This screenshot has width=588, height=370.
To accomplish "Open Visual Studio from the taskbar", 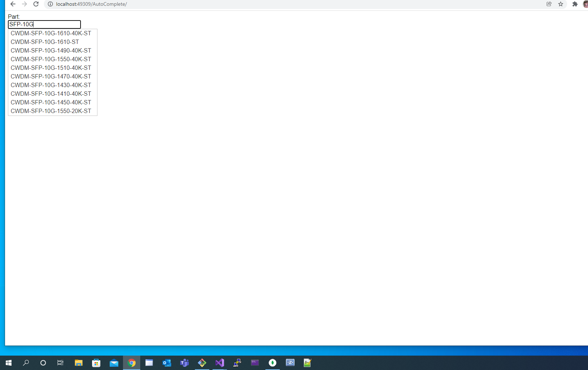I will pos(220,362).
